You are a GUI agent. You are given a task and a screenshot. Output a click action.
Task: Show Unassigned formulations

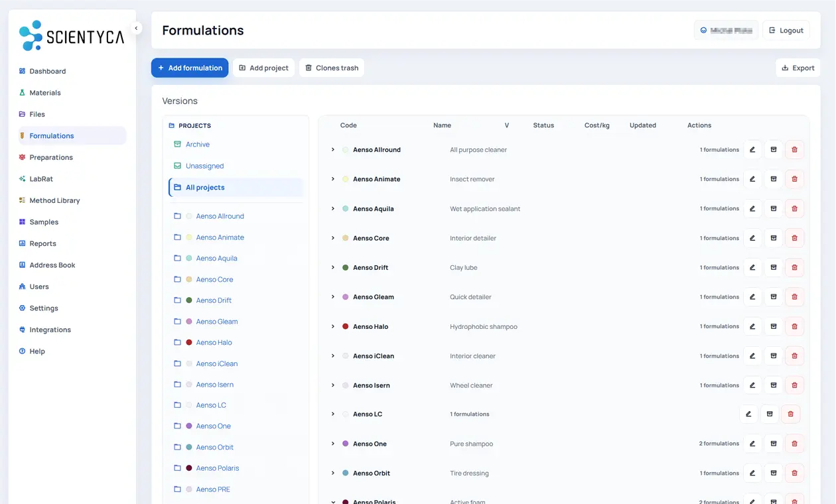pos(236,166)
